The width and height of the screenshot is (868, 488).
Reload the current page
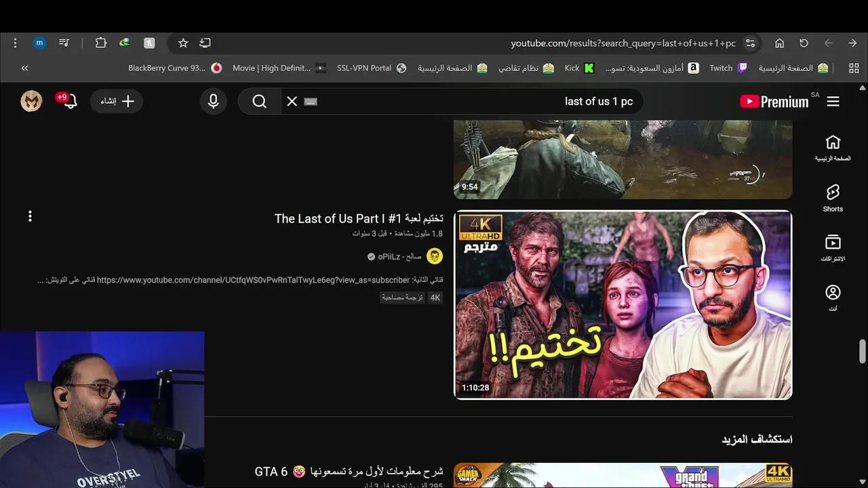point(804,43)
